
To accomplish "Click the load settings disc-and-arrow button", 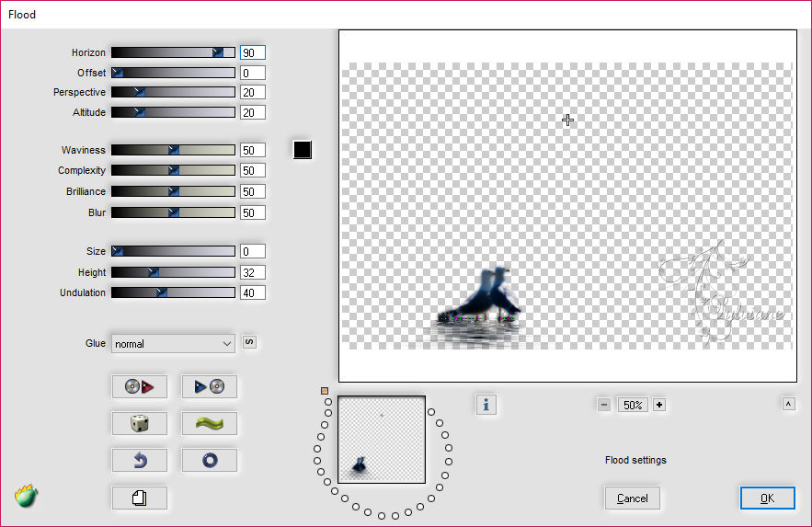I will coord(139,386).
